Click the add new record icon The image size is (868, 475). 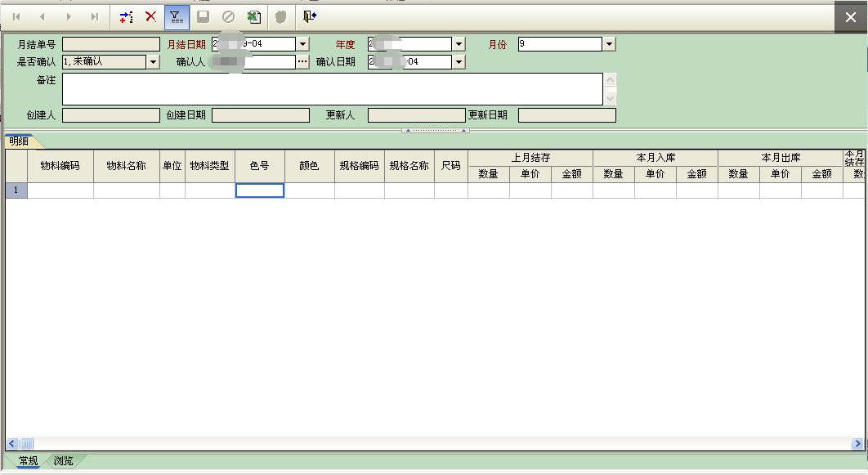126,16
